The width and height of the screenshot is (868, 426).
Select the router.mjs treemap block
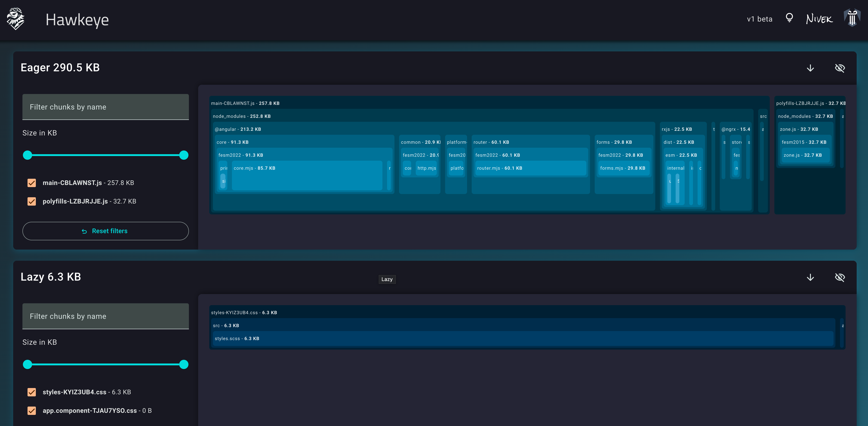pyautogui.click(x=530, y=168)
